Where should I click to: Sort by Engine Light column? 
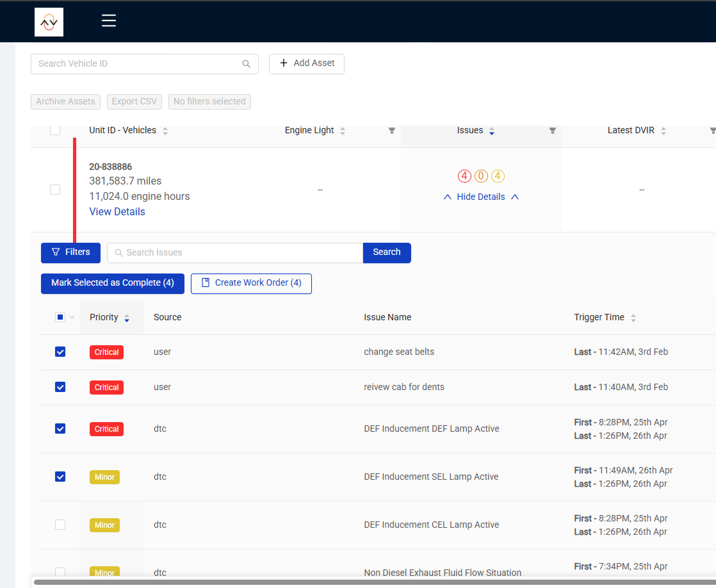click(x=343, y=131)
